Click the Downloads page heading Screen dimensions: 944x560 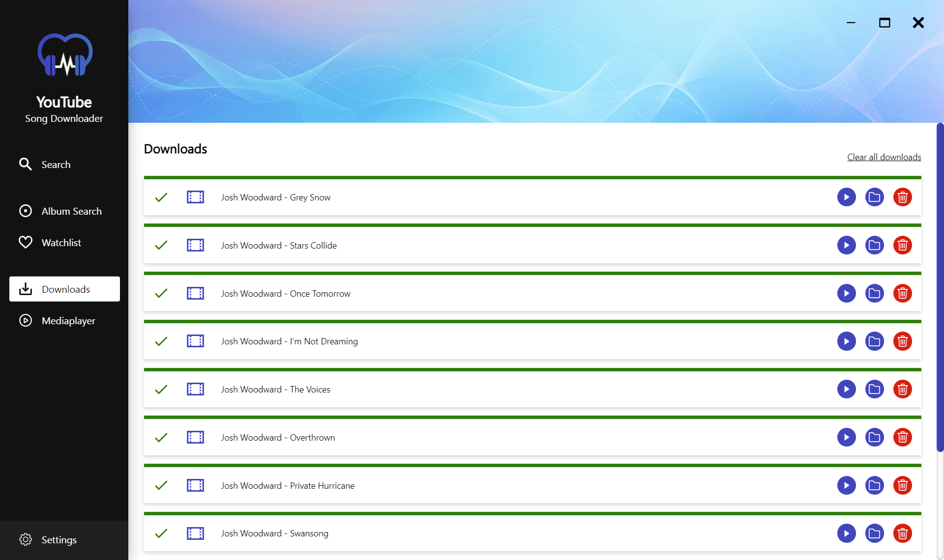176,149
